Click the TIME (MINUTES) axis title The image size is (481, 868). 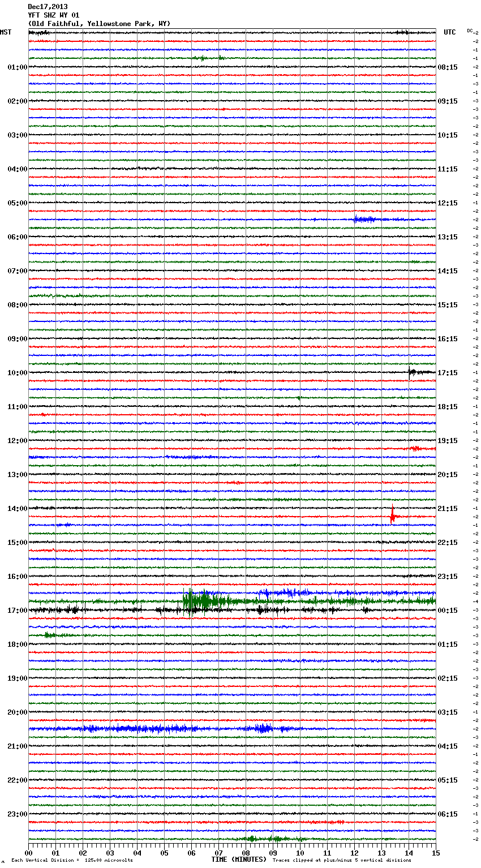[239, 860]
